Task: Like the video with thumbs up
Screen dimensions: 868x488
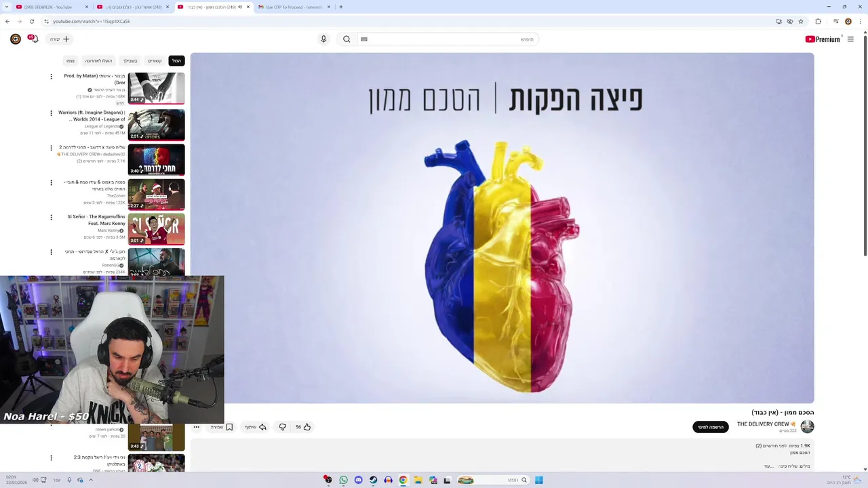Action: (x=303, y=427)
